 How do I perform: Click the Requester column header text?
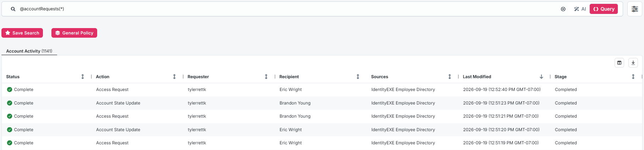pyautogui.click(x=198, y=77)
